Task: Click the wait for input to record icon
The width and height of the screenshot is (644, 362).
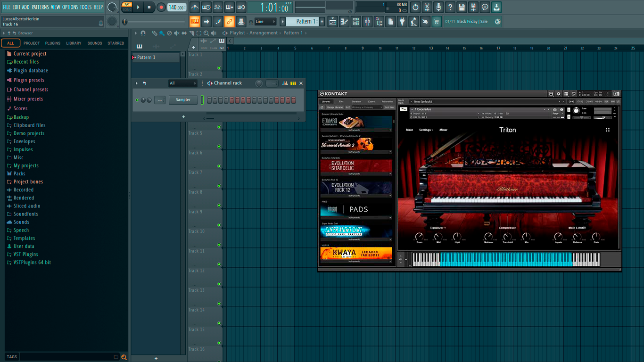Action: (x=206, y=7)
